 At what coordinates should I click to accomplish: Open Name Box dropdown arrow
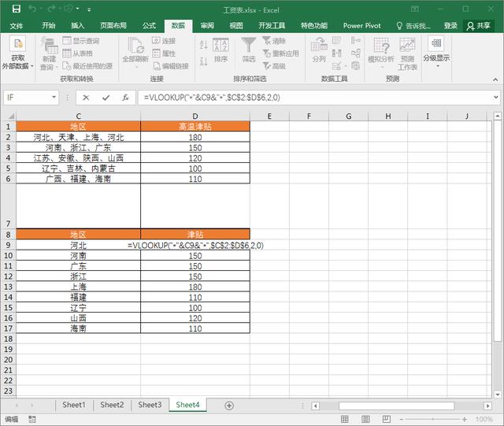[54, 97]
